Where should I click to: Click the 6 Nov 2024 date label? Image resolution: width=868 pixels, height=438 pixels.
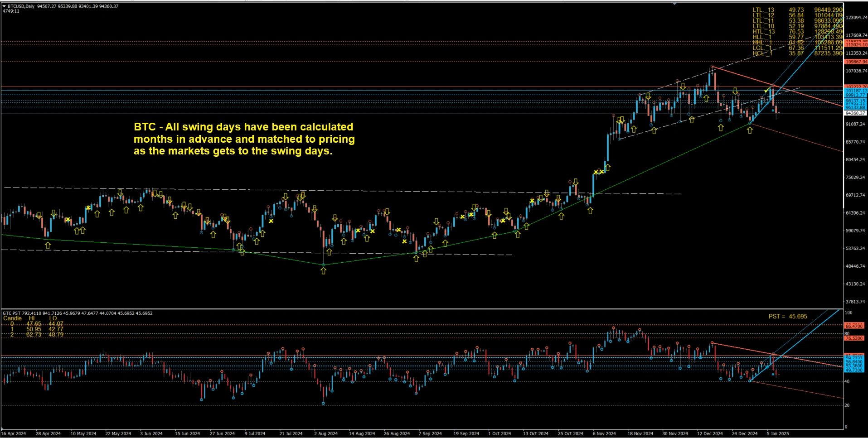tap(604, 433)
